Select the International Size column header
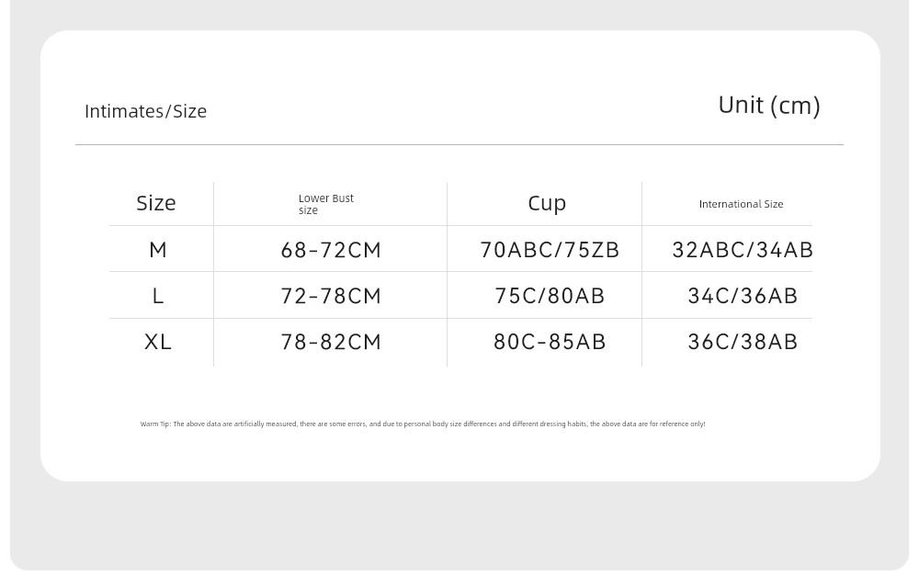The image size is (919, 588). tap(741, 204)
